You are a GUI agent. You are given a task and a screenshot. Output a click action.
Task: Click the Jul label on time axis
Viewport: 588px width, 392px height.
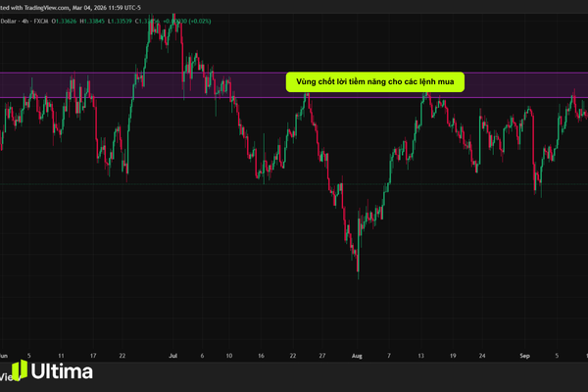pyautogui.click(x=172, y=356)
